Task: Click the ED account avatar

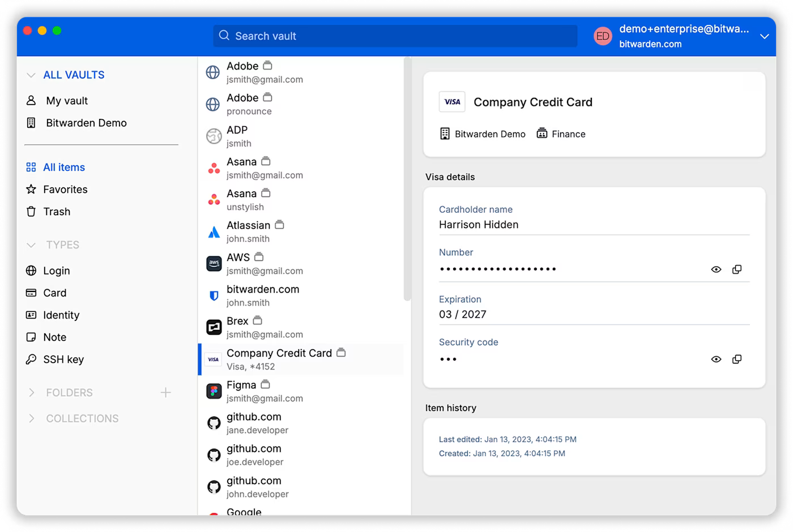Action: click(x=603, y=36)
